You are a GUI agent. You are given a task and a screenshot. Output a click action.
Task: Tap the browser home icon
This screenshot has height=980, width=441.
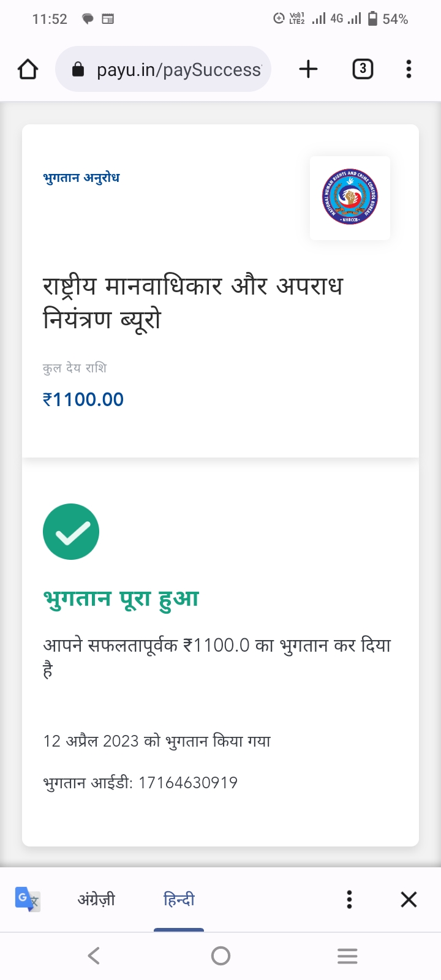coord(28,69)
